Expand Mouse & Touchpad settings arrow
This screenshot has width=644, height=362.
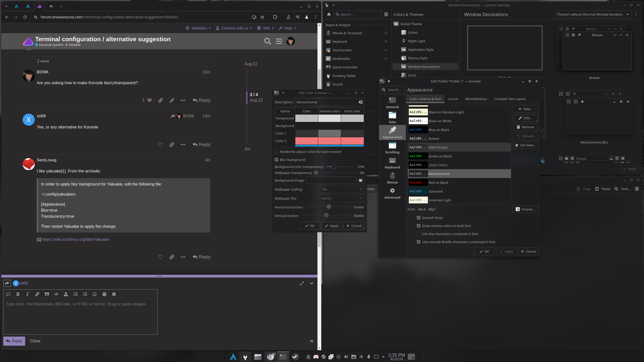coord(385,33)
